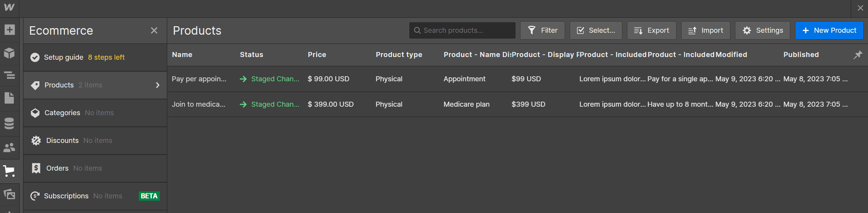868x213 pixels.
Task: Open the Symbols cube icon
Action: (x=9, y=53)
